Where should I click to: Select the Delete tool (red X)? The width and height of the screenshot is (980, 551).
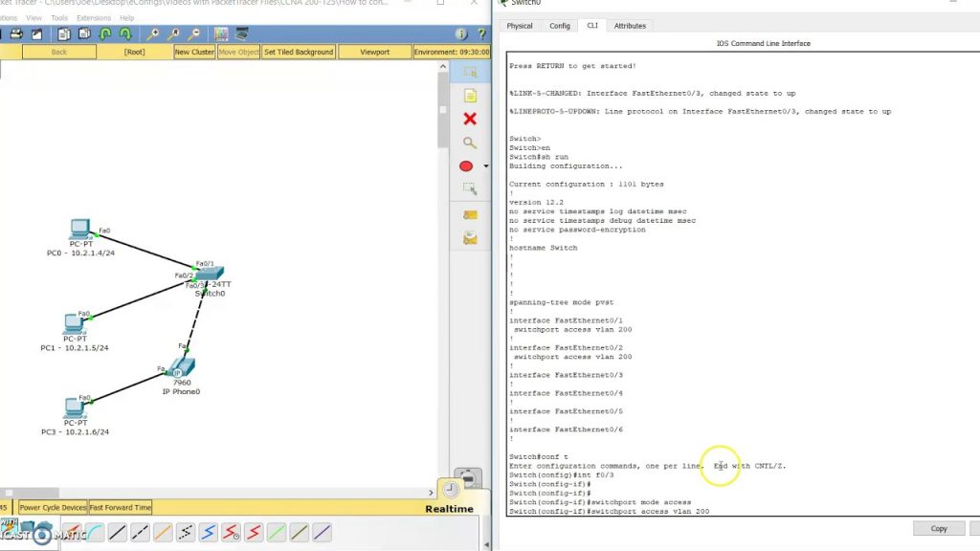coord(469,119)
